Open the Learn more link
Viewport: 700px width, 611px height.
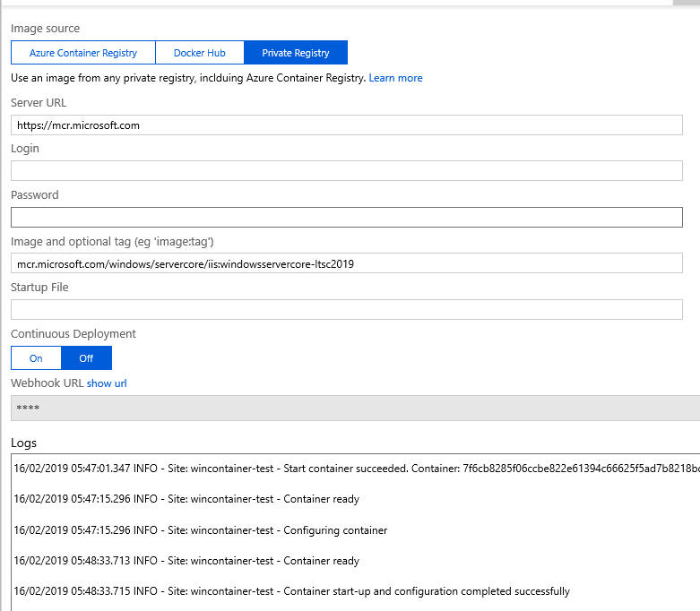(x=395, y=78)
